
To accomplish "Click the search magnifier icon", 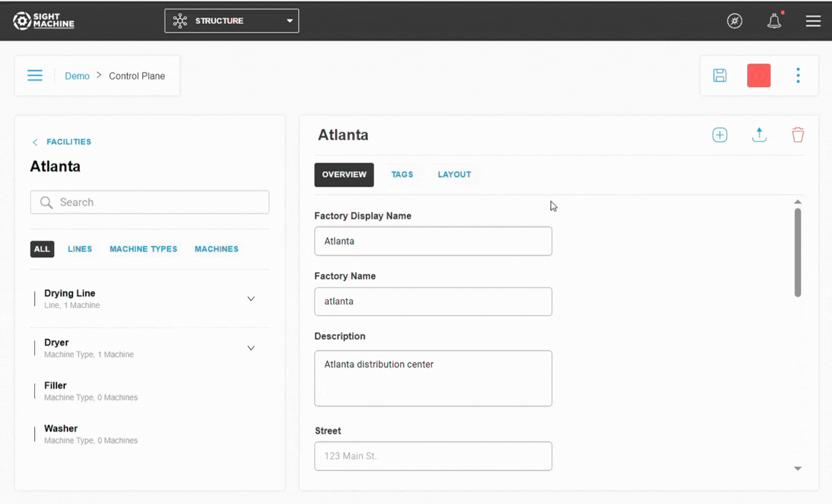I will 46,202.
